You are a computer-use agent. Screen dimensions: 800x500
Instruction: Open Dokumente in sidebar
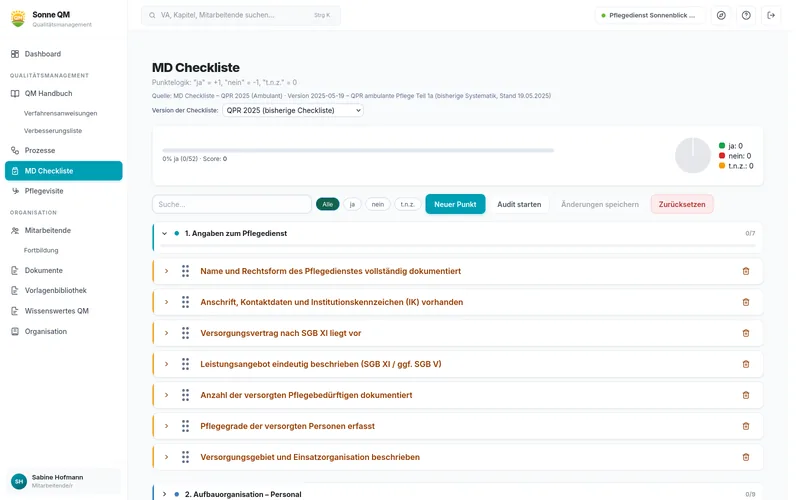click(63, 270)
